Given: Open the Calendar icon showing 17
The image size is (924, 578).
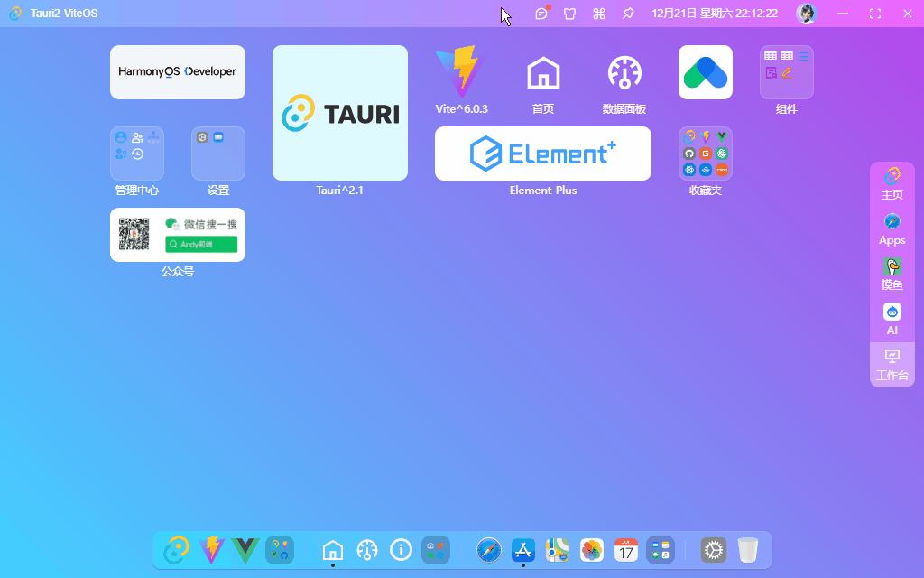Looking at the screenshot, I should (x=626, y=550).
